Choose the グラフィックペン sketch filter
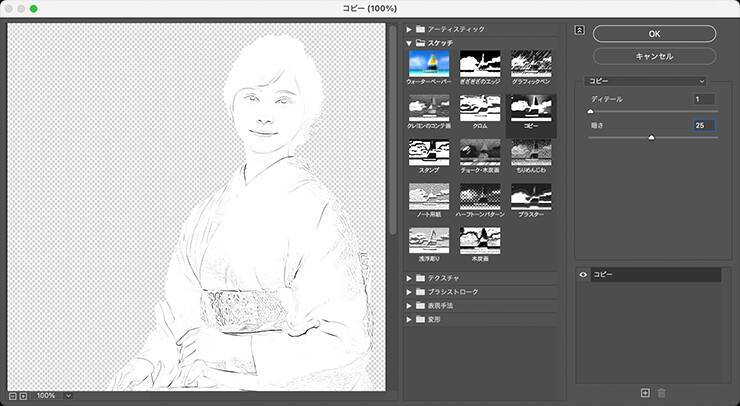This screenshot has width=740, height=406. coord(531,63)
